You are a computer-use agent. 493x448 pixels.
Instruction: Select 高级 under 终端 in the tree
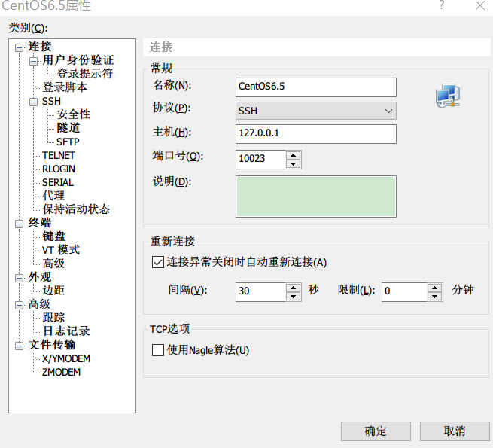point(53,264)
